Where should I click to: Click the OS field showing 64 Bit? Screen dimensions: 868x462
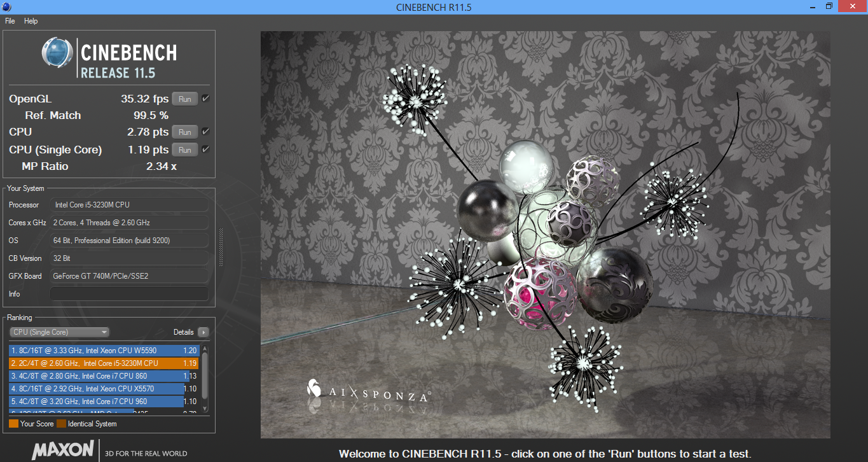129,241
